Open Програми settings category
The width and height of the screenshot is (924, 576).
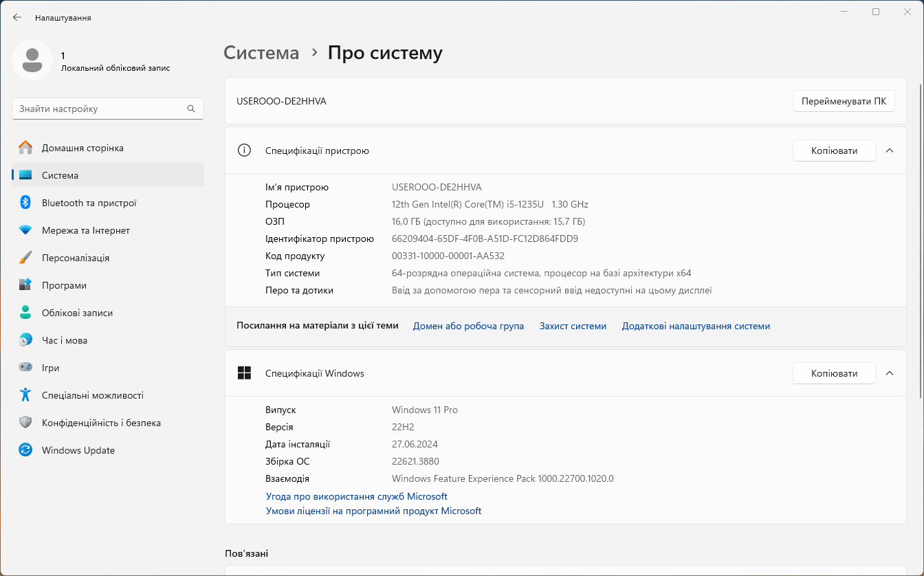108,285
